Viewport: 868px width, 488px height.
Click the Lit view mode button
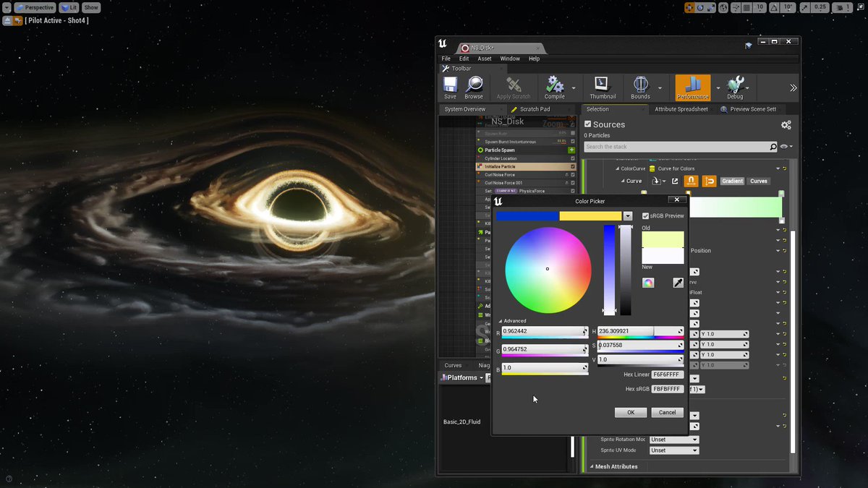click(x=69, y=7)
